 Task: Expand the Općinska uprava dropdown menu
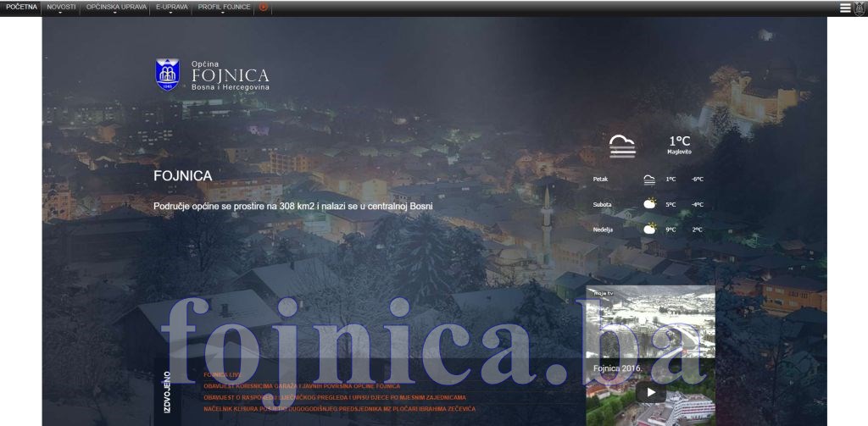(x=116, y=7)
